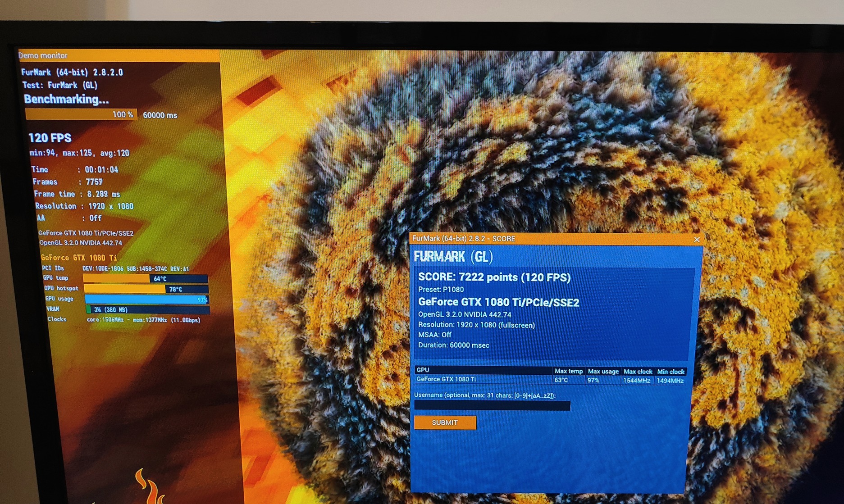Focus the Username input field
The height and width of the screenshot is (504, 844).
tap(492, 405)
